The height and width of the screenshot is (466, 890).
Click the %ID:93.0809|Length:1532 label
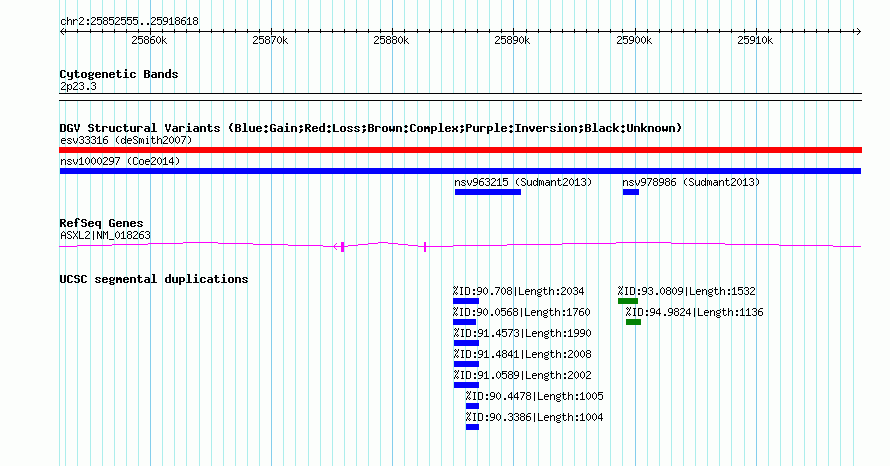click(x=687, y=291)
